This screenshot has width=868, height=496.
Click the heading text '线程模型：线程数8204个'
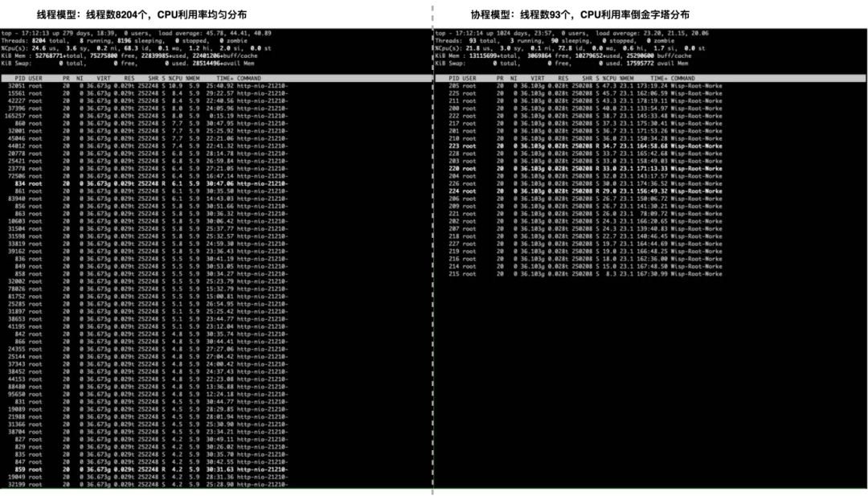[92, 15]
